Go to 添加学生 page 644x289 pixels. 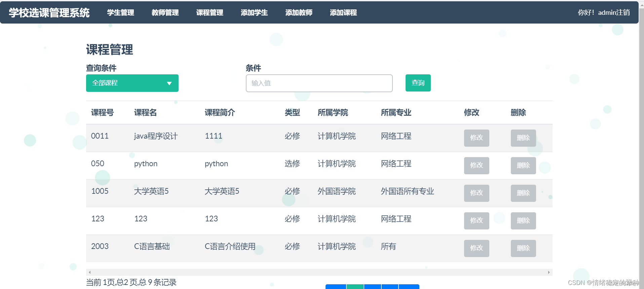[254, 12]
